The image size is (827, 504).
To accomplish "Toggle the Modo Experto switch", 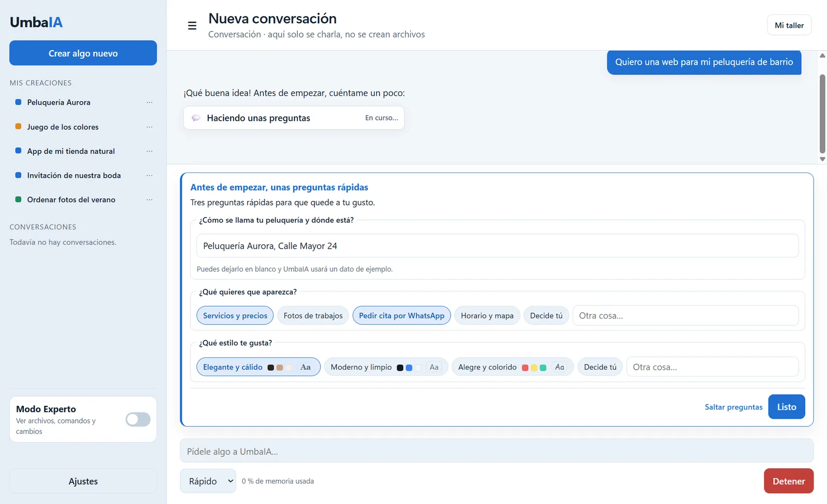I will tap(138, 419).
